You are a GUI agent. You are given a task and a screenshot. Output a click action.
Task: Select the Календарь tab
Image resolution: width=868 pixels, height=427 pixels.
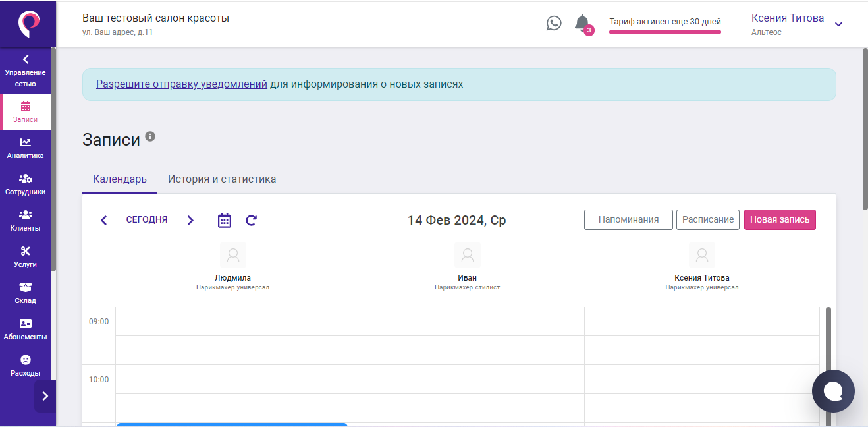(x=119, y=179)
